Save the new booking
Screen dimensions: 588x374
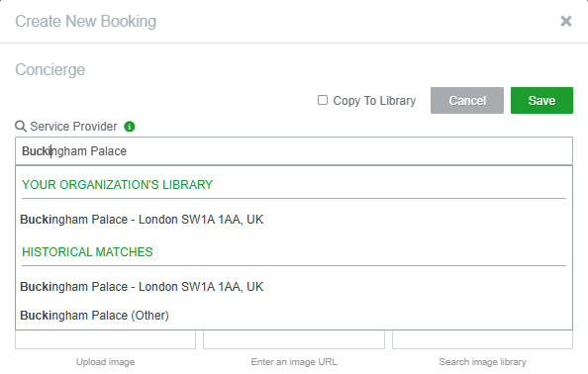541,101
